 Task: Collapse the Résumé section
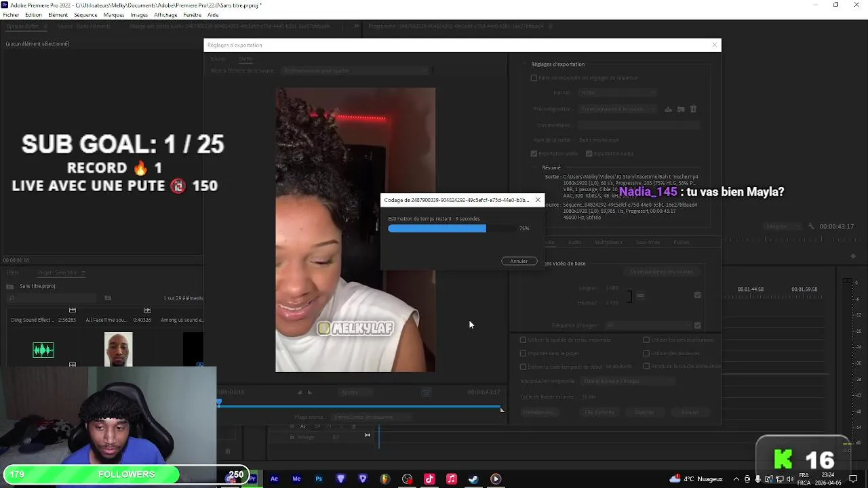536,167
